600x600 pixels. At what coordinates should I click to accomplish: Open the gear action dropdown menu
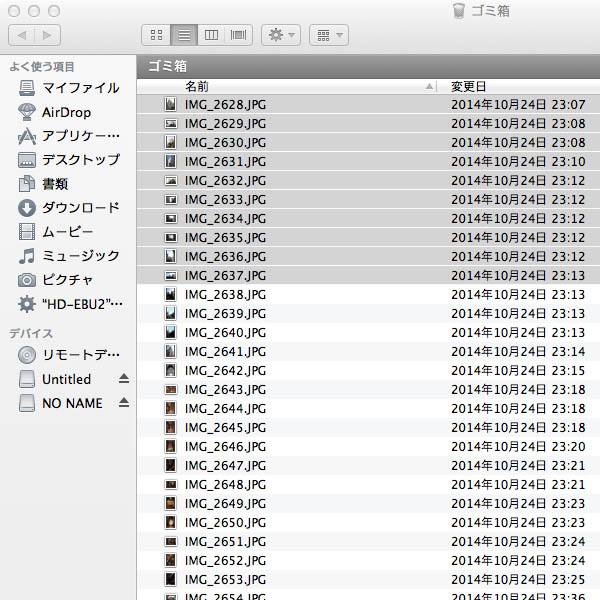280,35
